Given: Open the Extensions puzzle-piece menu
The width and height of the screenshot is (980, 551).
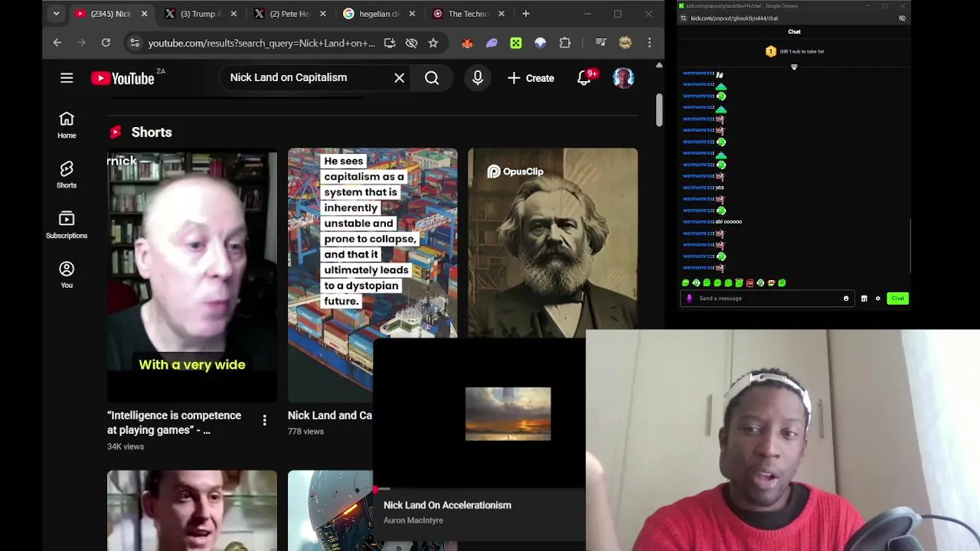Looking at the screenshot, I should tap(565, 43).
